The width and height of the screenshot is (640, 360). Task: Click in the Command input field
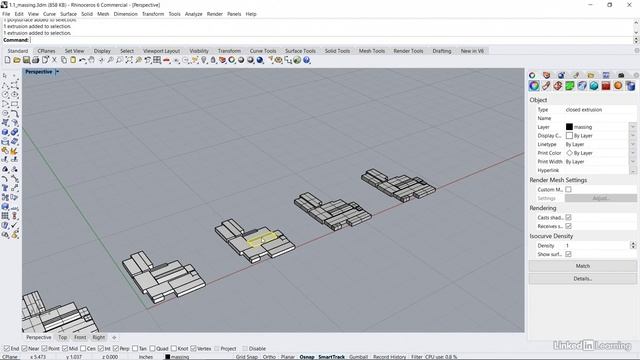[331, 40]
